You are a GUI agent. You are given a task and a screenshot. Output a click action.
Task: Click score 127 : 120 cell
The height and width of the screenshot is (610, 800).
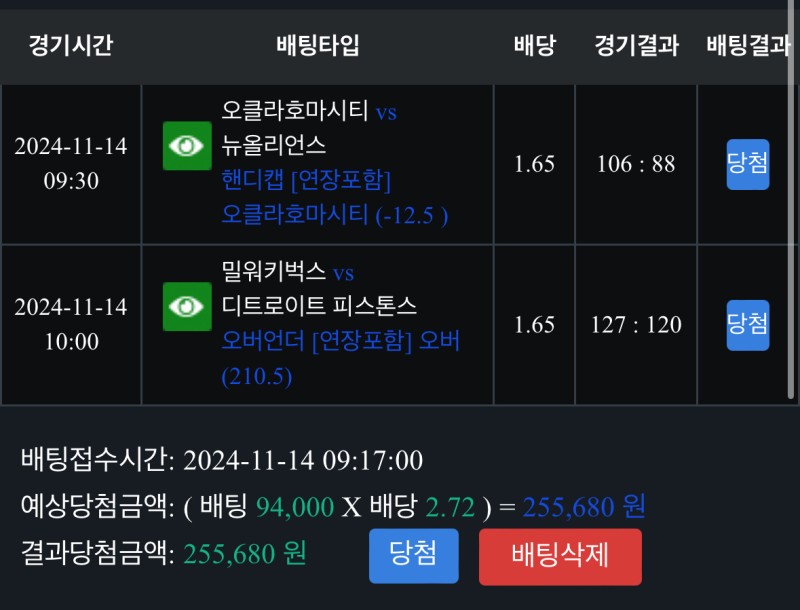pyautogui.click(x=636, y=324)
